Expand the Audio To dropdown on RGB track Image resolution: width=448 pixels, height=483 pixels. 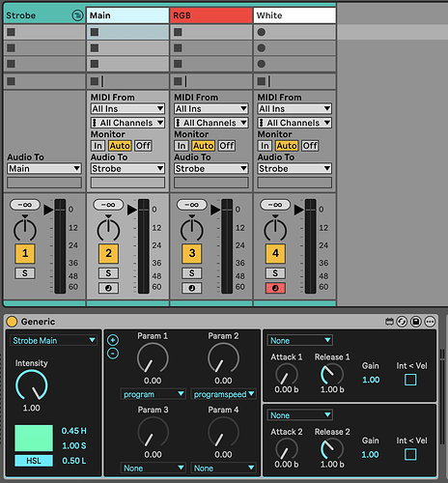click(x=211, y=168)
